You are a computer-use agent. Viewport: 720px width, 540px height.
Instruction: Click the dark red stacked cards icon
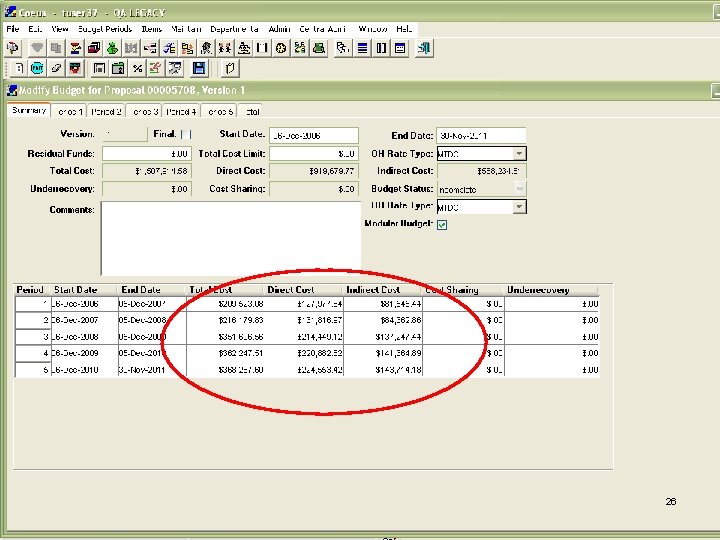point(94,48)
